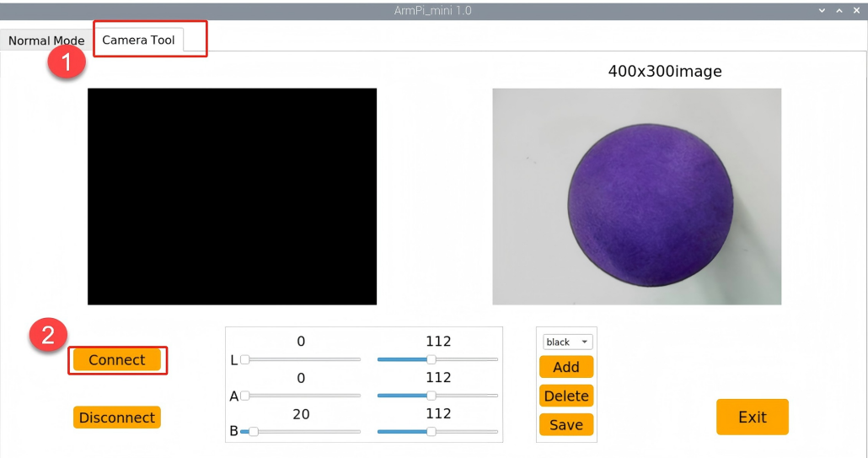Click the Disconnect button
The height and width of the screenshot is (458, 868).
tap(117, 418)
